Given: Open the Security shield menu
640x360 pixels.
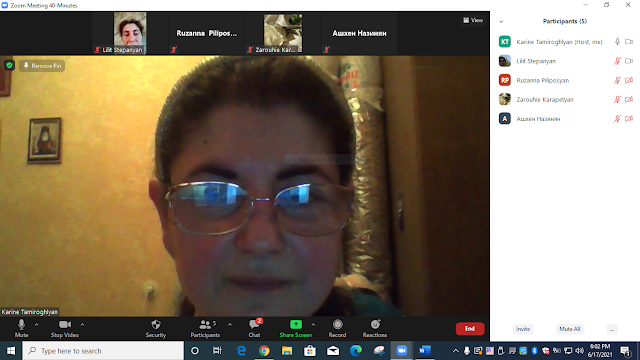Looking at the screenshot, I should tap(156, 329).
